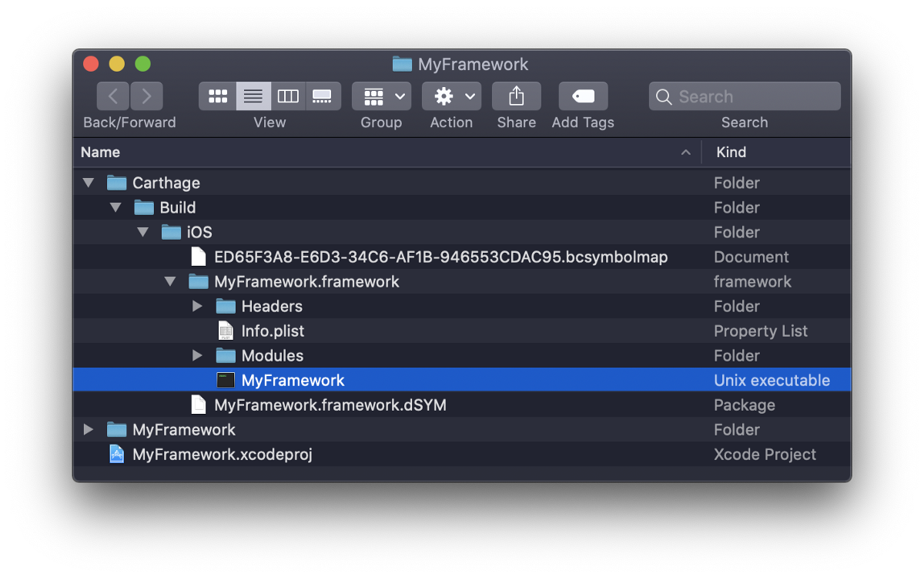
Task: Collapse the Carthage folder
Action: (87, 182)
